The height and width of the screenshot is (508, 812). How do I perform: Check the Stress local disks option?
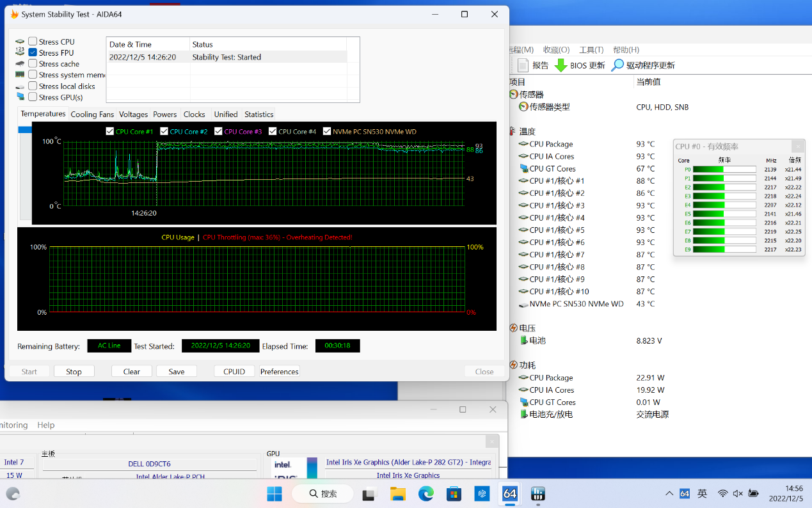(33, 86)
